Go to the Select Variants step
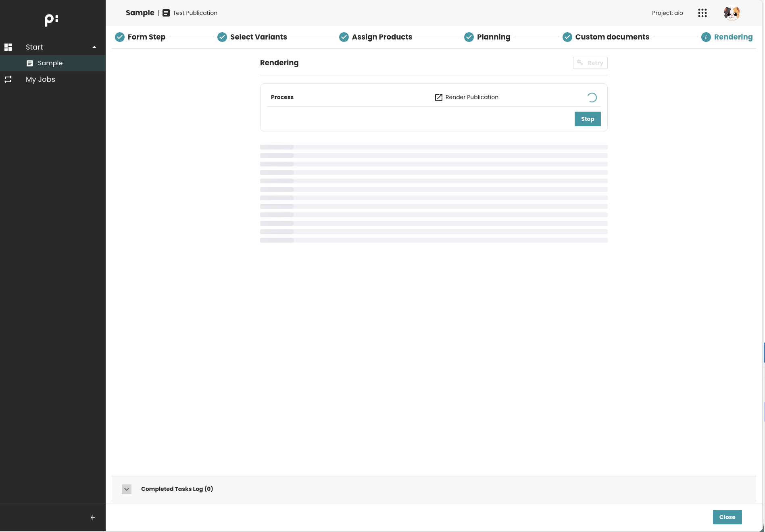 click(258, 37)
